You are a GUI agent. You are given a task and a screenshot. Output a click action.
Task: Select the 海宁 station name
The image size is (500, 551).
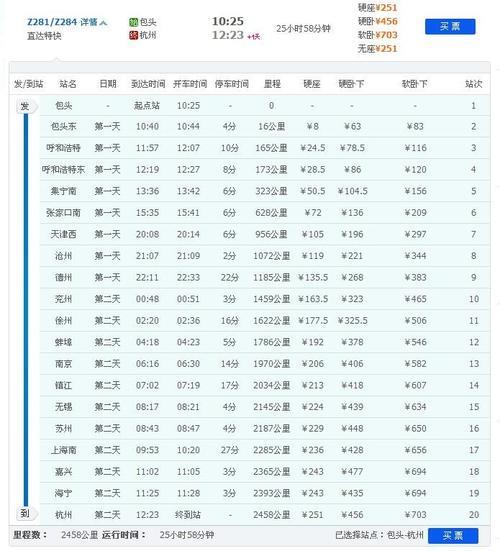63,493
